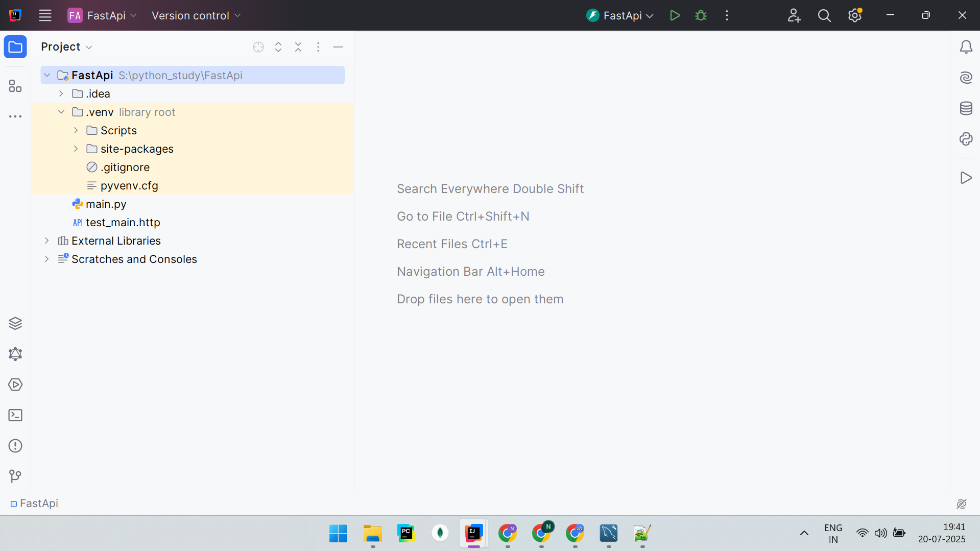Open the Git version control tool window

tap(15, 476)
